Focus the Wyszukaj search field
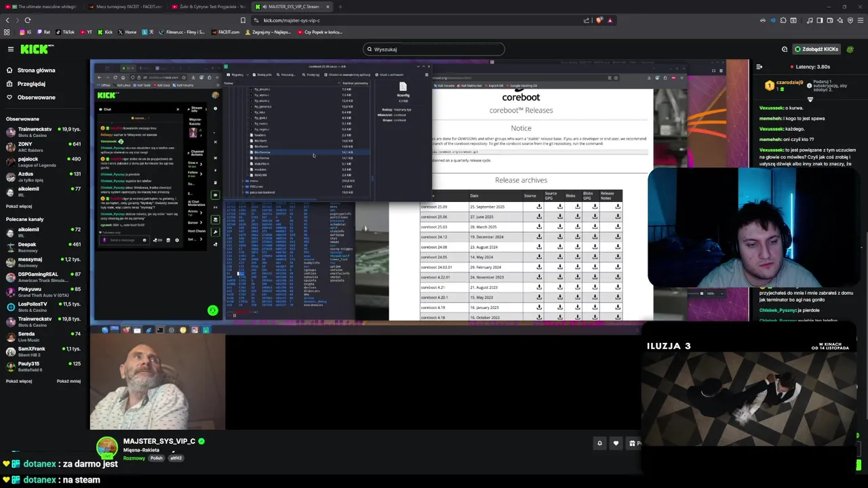This screenshot has width=868, height=488. pyautogui.click(x=434, y=49)
